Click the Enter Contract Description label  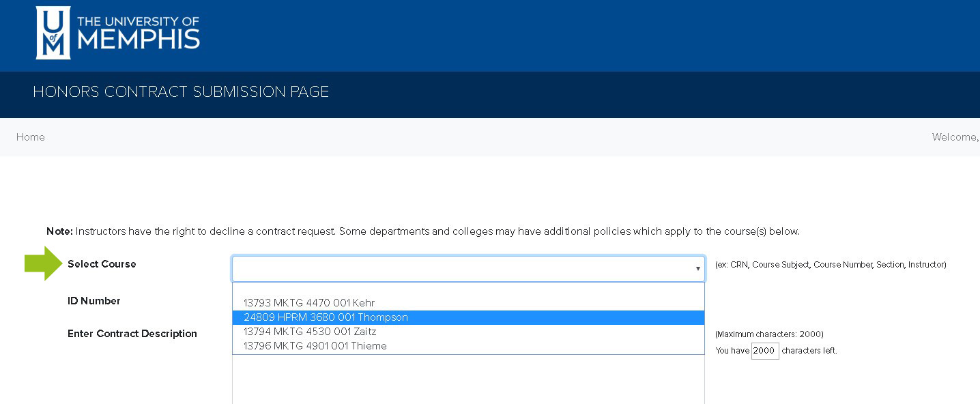coord(132,334)
